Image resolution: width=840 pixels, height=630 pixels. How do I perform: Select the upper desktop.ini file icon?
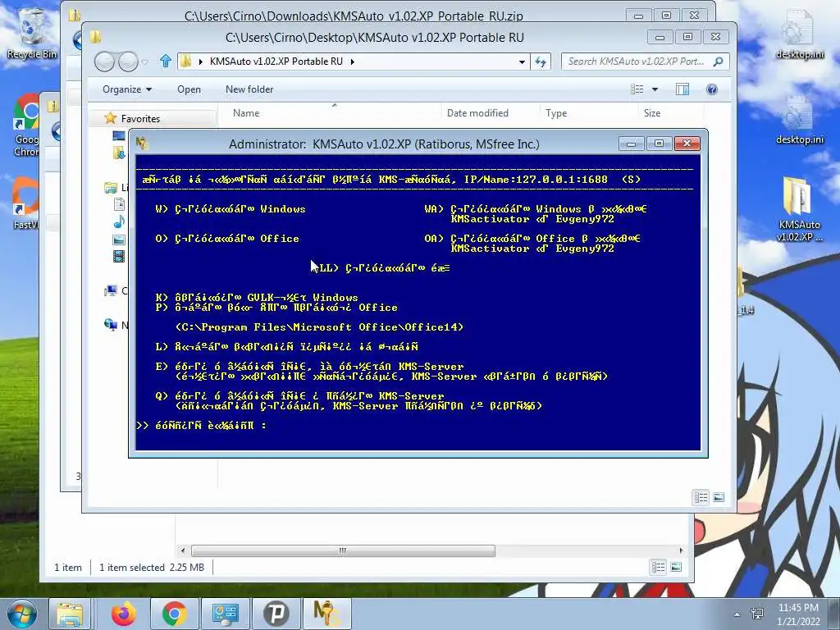click(x=799, y=33)
